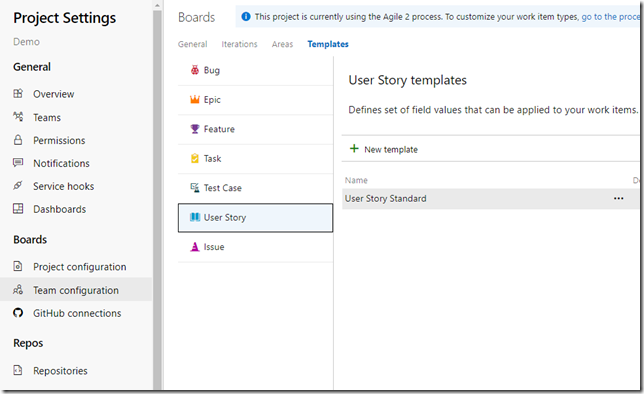The height and width of the screenshot is (394, 644).
Task: Open Overview settings page
Action: click(53, 94)
